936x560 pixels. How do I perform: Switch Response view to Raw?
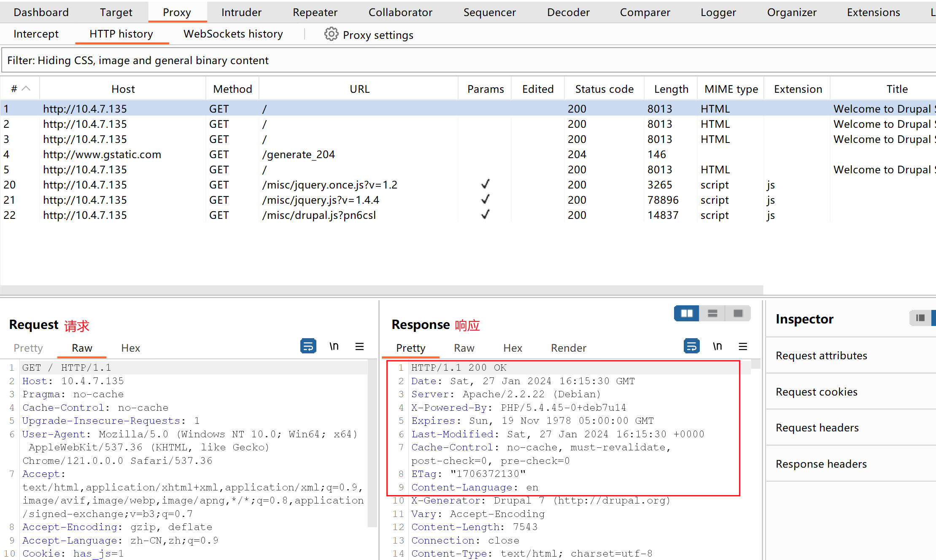(464, 348)
